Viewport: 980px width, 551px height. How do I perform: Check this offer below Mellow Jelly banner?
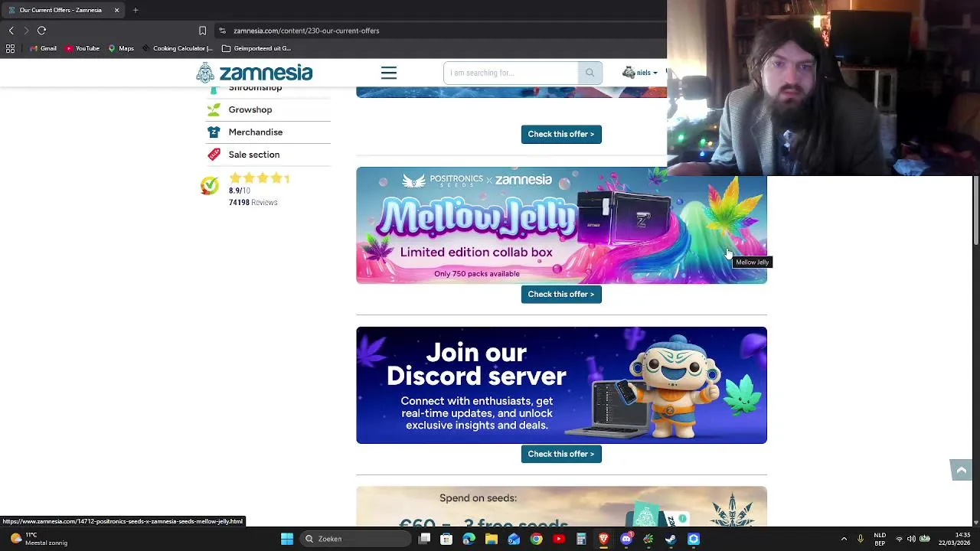point(561,294)
